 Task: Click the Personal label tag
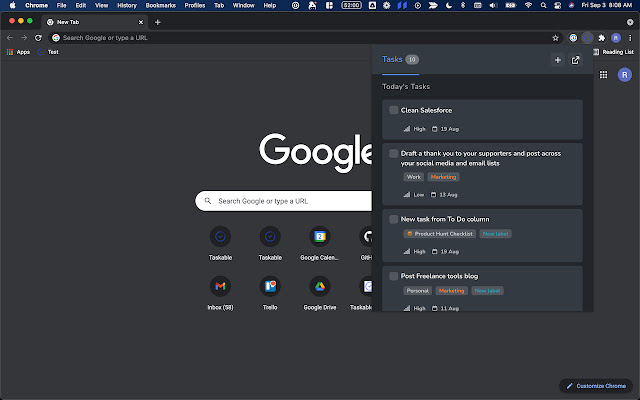[x=418, y=291]
